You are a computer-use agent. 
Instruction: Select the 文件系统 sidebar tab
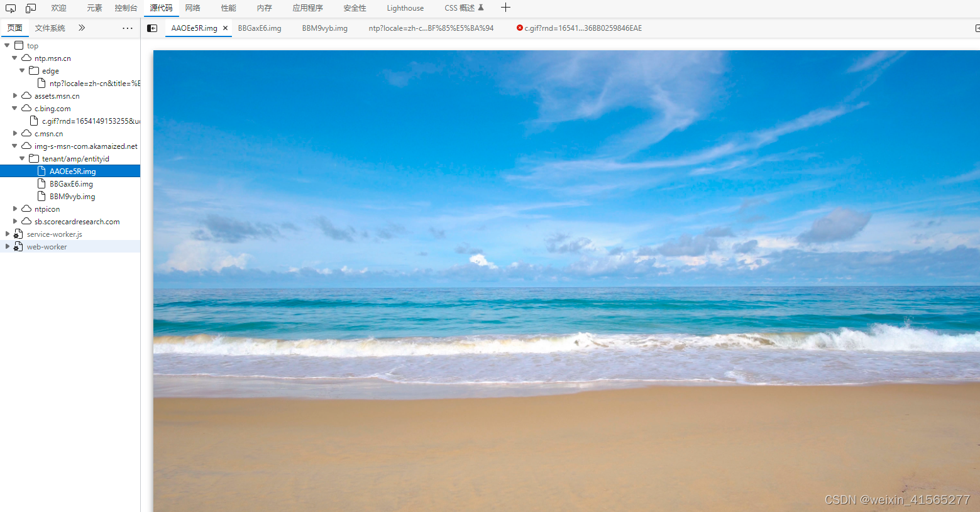click(50, 28)
